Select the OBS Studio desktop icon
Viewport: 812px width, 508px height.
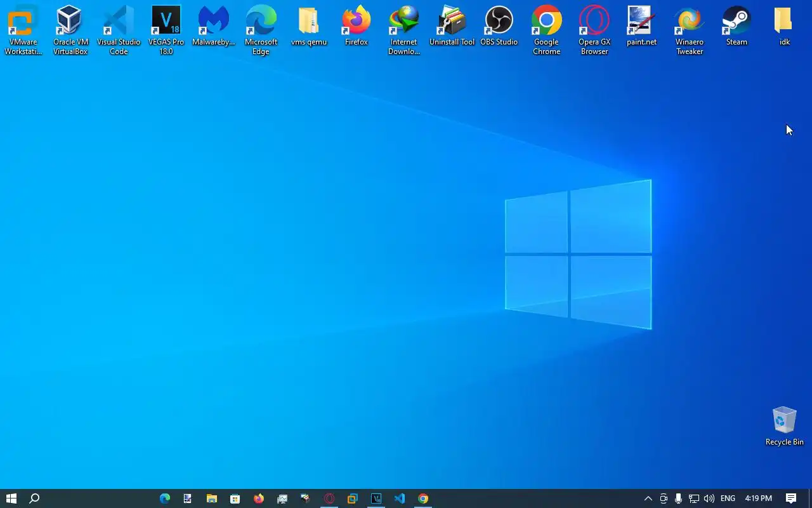tap(499, 26)
